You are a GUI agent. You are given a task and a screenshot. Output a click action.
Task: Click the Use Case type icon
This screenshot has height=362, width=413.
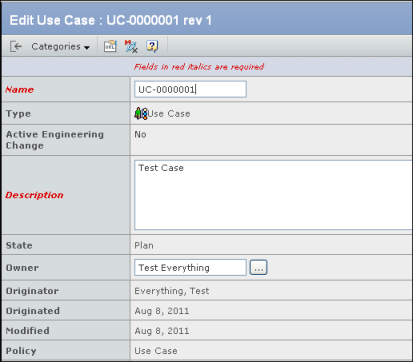[x=141, y=114]
